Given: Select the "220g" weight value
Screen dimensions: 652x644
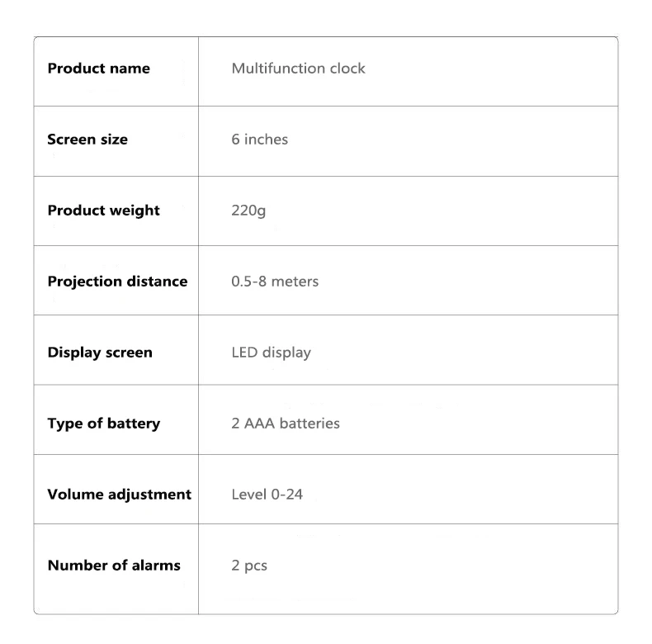Looking at the screenshot, I should [x=248, y=211].
